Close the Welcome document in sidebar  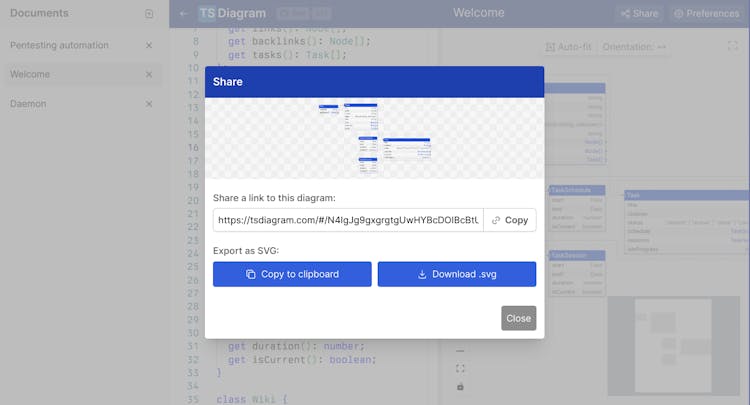pos(149,74)
